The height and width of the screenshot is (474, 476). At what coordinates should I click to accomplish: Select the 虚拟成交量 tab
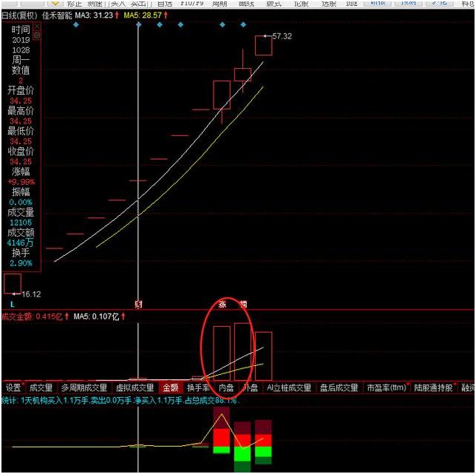tap(135, 387)
